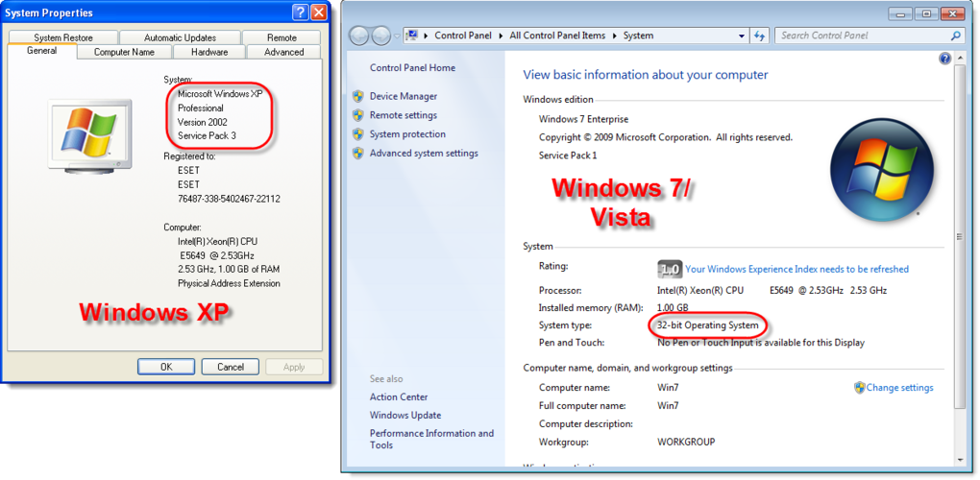Expand the All Control Panel Items breadcrumb arrow

[x=616, y=36]
